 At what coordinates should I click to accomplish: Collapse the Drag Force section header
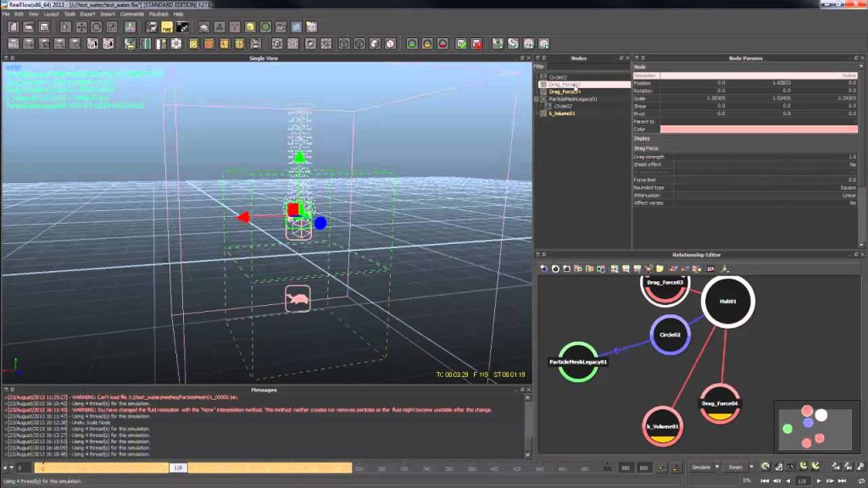(745, 148)
